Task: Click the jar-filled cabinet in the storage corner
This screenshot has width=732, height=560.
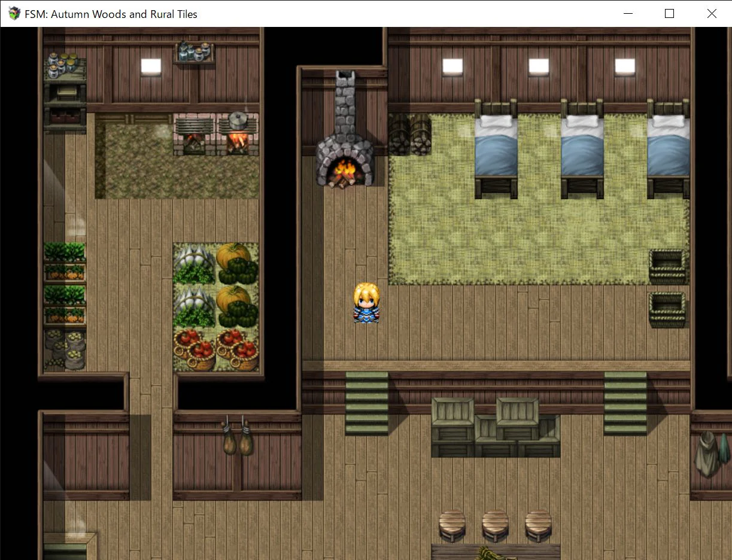Action: click(65, 92)
